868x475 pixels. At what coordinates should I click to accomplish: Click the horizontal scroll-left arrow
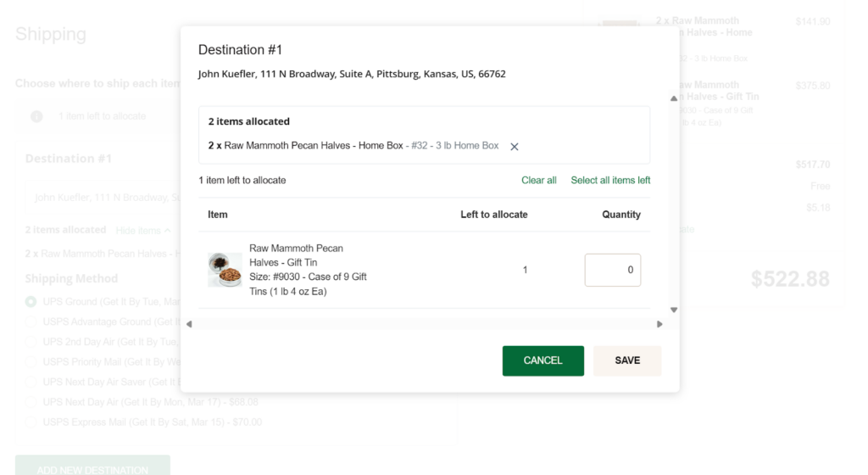coord(189,324)
